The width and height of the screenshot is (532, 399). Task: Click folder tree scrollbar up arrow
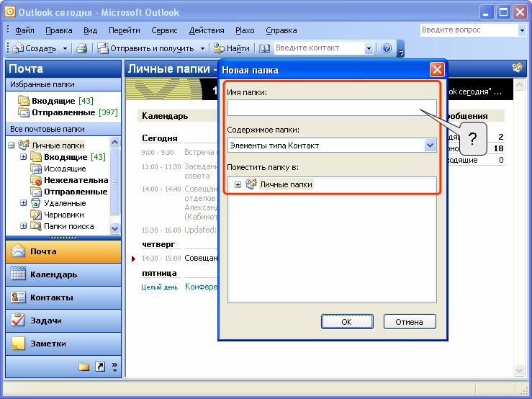(x=114, y=142)
